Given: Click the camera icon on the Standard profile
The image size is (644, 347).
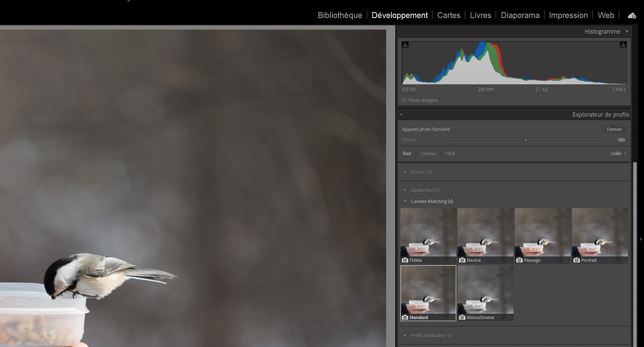Looking at the screenshot, I should pos(405,317).
